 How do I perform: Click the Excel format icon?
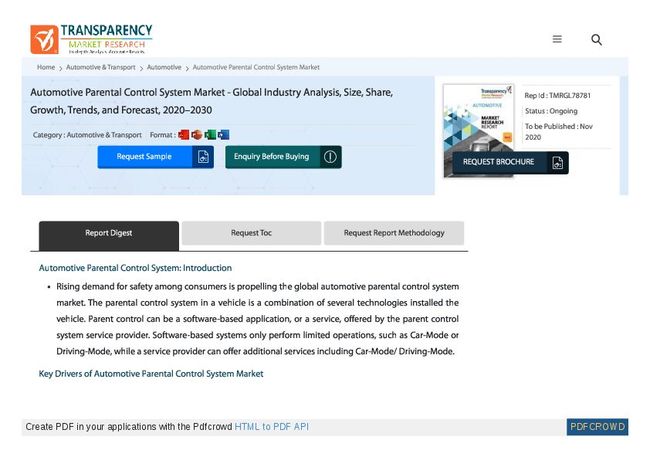[210, 135]
